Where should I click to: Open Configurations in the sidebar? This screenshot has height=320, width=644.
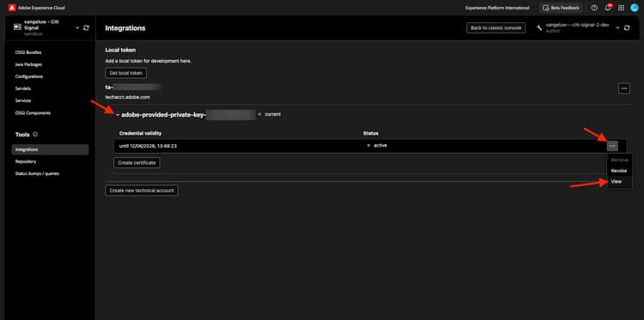(29, 76)
